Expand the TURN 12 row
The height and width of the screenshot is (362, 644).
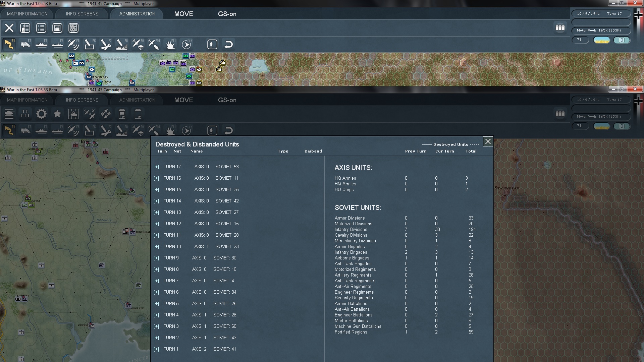coord(156,224)
